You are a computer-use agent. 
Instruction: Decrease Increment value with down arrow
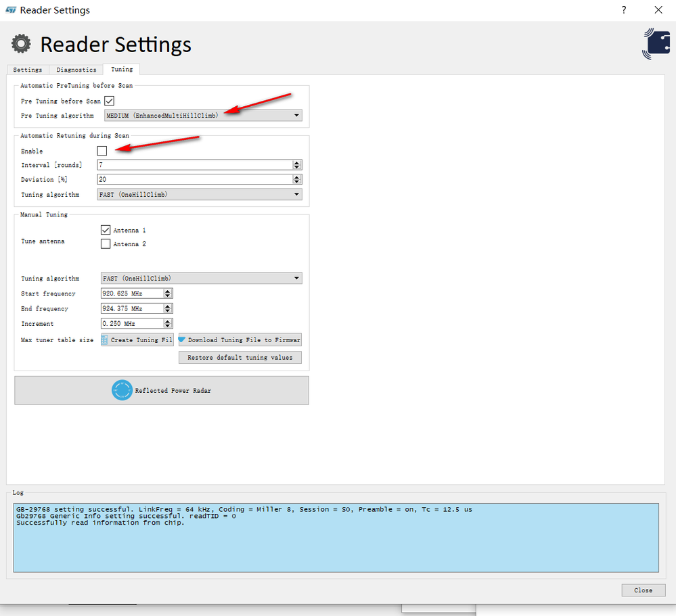click(x=168, y=326)
